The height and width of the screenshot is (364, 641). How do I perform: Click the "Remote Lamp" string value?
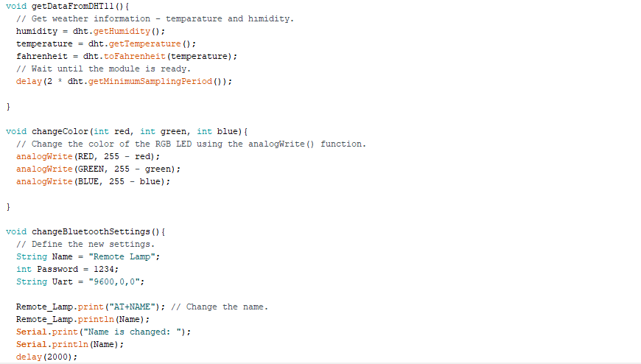point(124,256)
